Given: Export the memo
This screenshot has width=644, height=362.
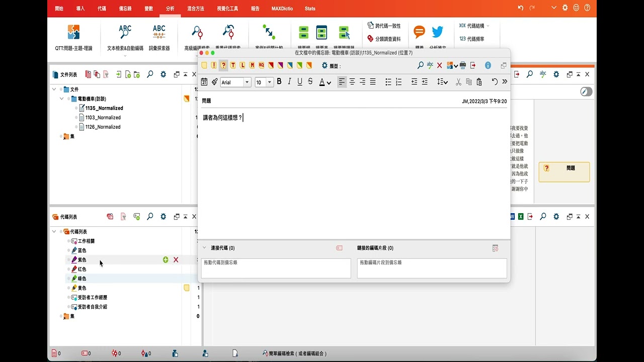Looking at the screenshot, I should [x=473, y=65].
